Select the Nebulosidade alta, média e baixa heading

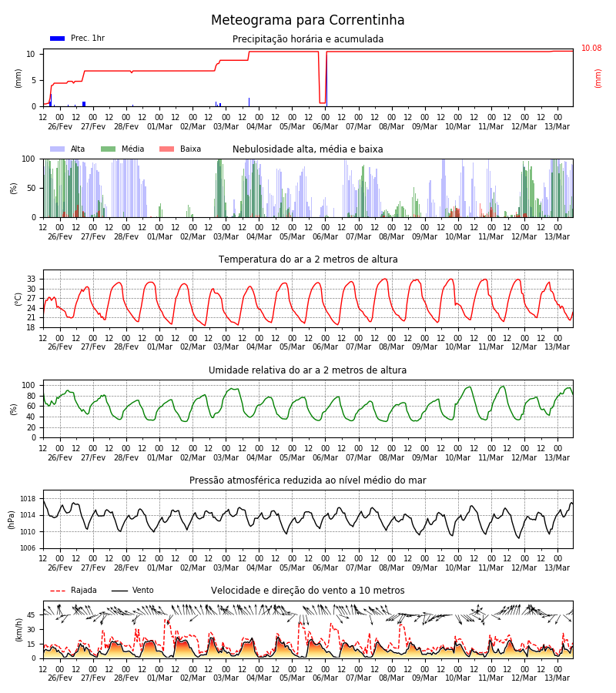click(307, 149)
